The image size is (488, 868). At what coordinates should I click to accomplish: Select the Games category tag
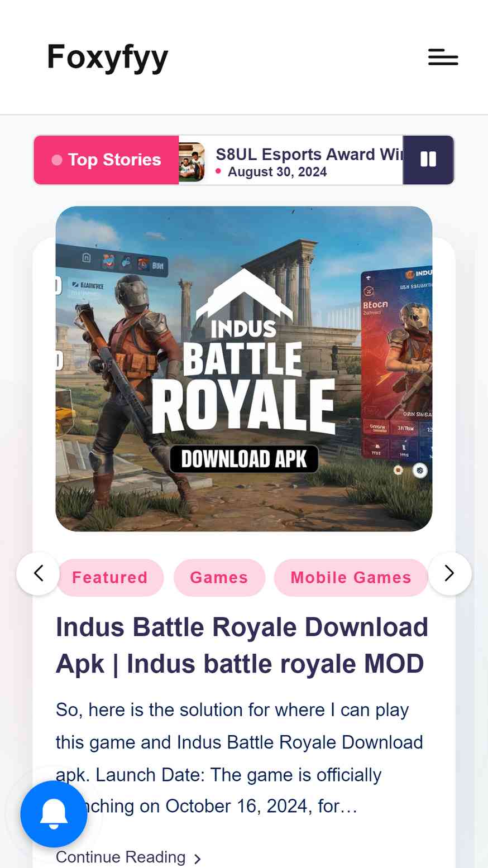coord(219,577)
